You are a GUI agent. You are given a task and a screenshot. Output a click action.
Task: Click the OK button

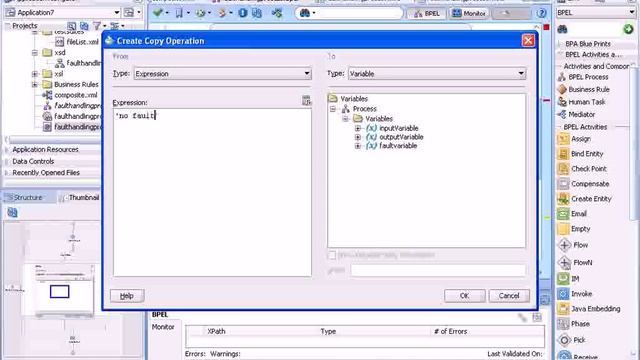tap(464, 296)
